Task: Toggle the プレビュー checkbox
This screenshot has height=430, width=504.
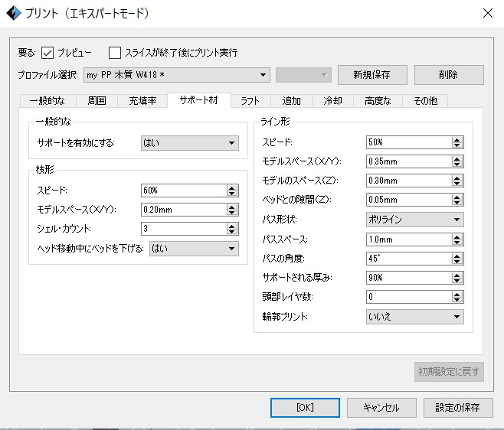Action: 47,53
